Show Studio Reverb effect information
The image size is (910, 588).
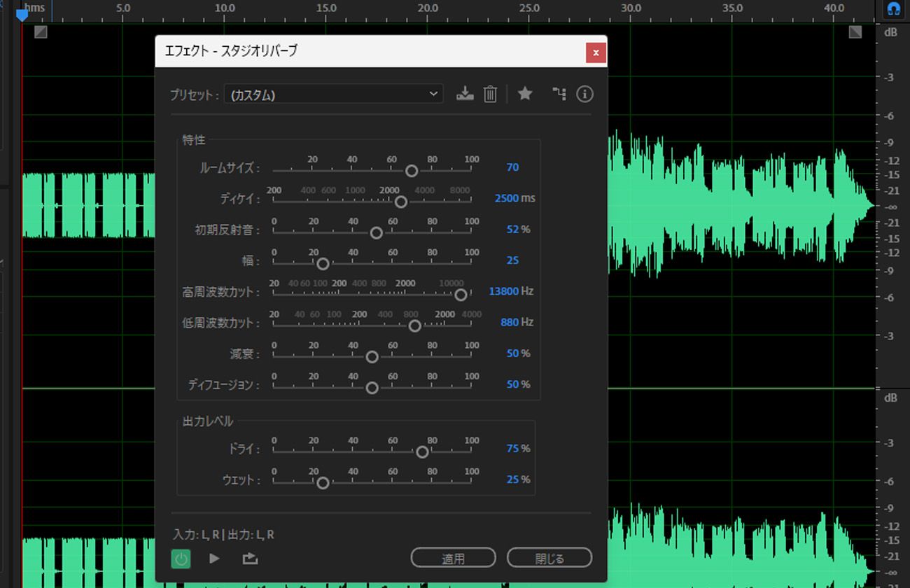584,94
